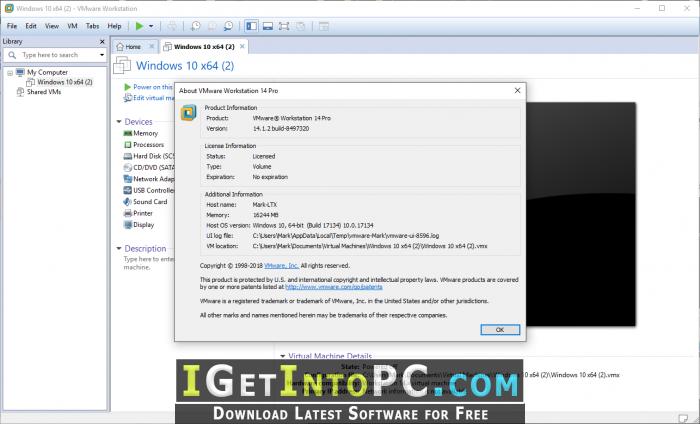This screenshot has height=424, width=700.
Task: Click the black VM screen preview
Action: coord(581,214)
